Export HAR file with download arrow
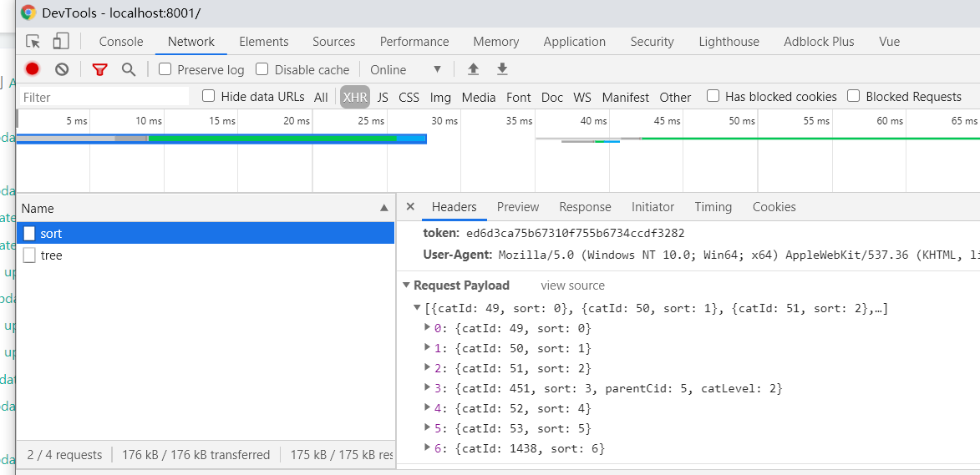The width and height of the screenshot is (980, 475). pos(502,69)
